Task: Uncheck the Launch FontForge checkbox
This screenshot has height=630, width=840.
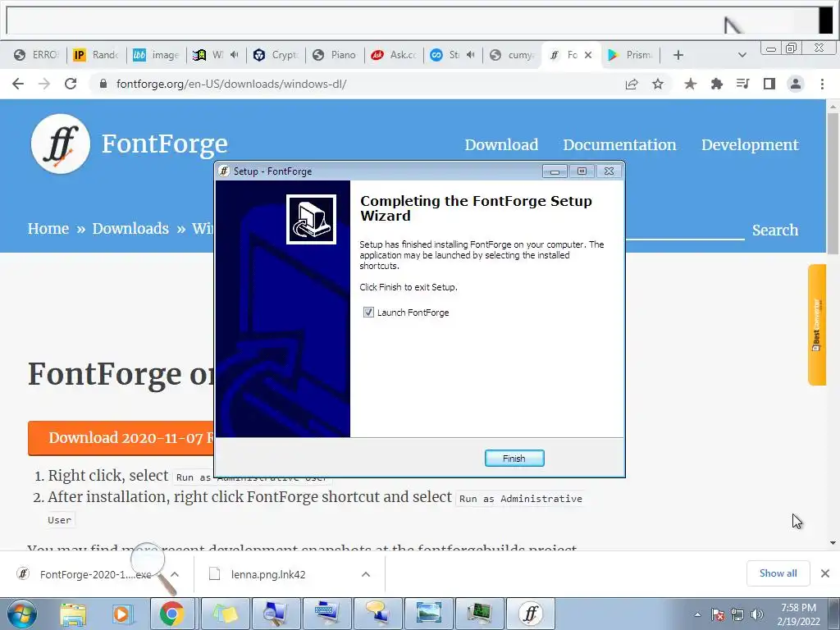Action: coord(368,313)
